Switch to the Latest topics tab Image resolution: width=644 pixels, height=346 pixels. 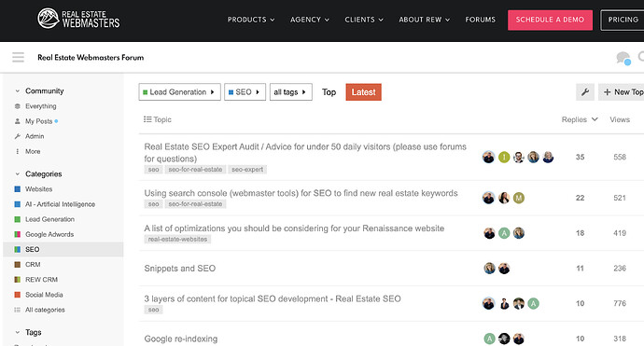pos(363,92)
